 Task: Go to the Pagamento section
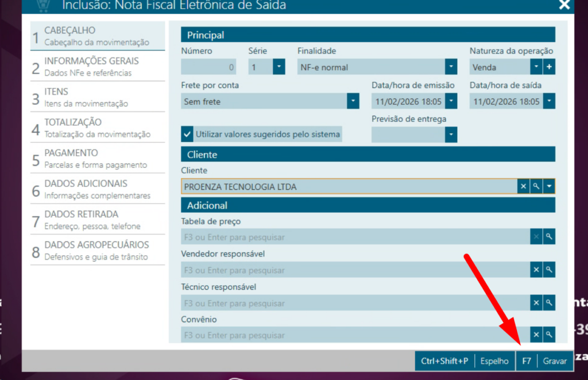pos(98,158)
